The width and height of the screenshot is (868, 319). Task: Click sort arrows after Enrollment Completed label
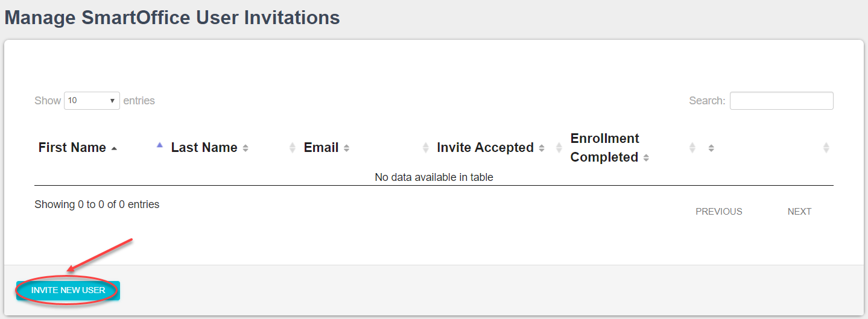[x=646, y=158]
